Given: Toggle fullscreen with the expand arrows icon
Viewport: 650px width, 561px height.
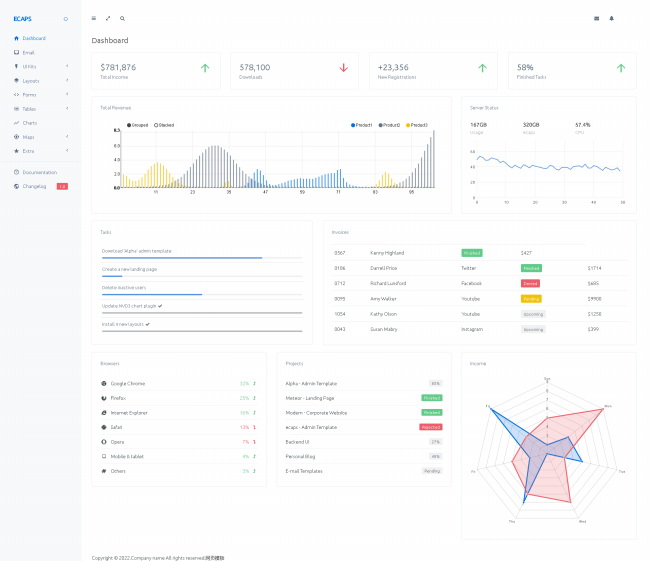Looking at the screenshot, I should tap(108, 18).
